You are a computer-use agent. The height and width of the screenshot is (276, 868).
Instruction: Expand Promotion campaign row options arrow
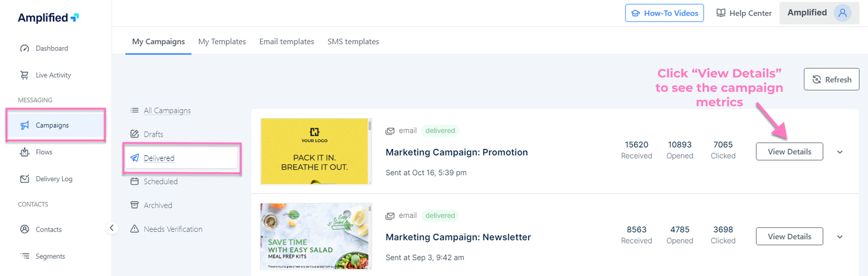pos(840,152)
